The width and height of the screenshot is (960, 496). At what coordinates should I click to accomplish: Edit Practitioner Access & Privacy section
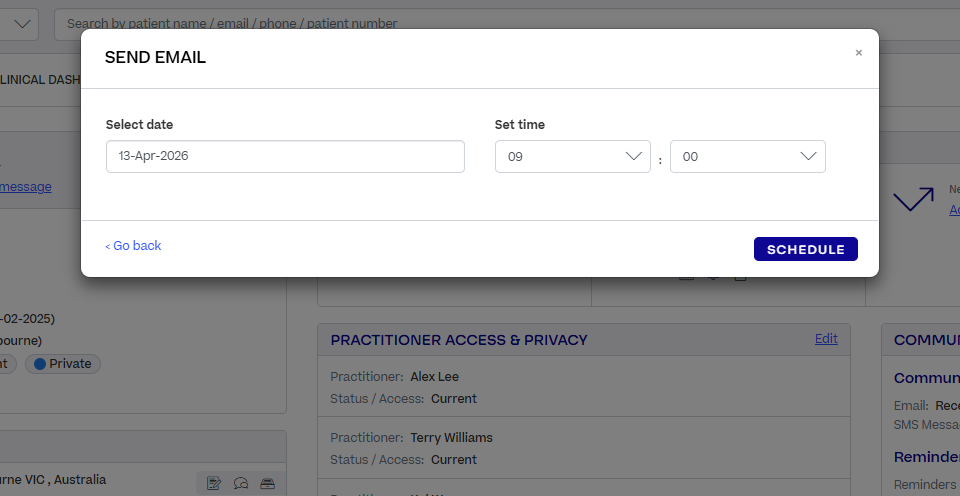(x=826, y=339)
